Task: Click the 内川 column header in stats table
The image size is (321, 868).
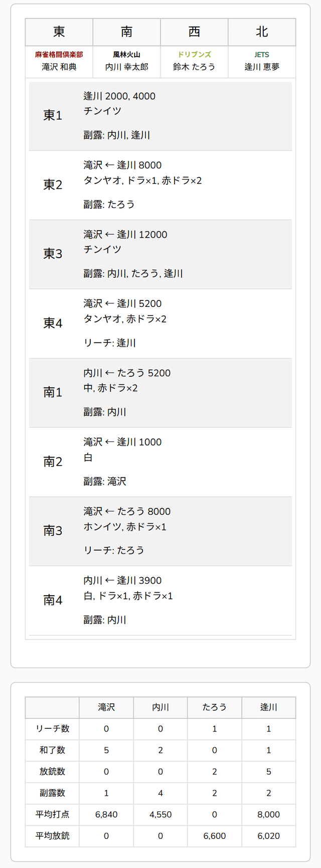Action: coord(160,707)
